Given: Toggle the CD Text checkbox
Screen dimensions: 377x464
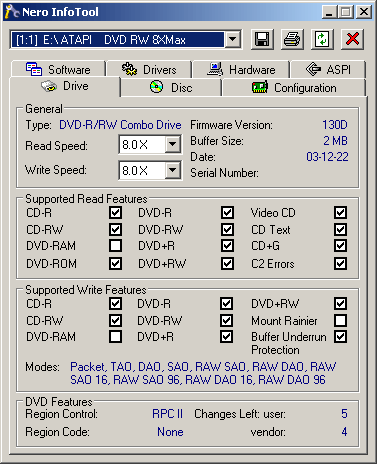Looking at the screenshot, I should coord(340,230).
